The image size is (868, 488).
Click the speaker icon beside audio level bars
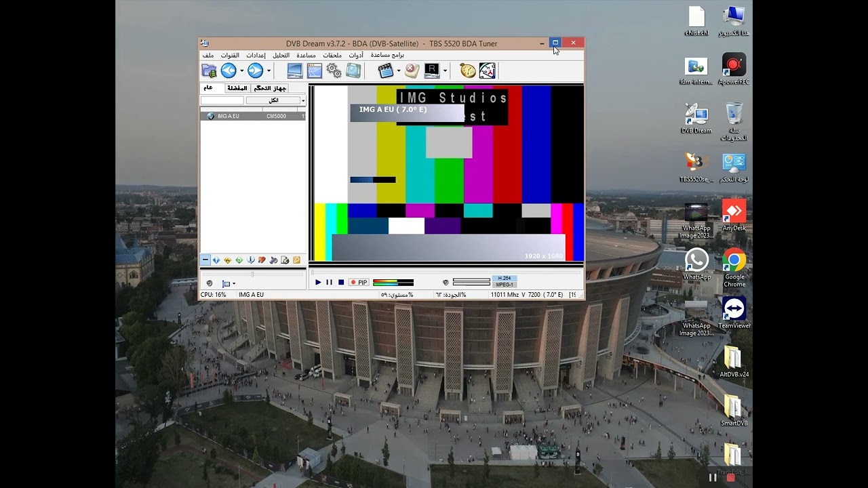[x=446, y=282]
